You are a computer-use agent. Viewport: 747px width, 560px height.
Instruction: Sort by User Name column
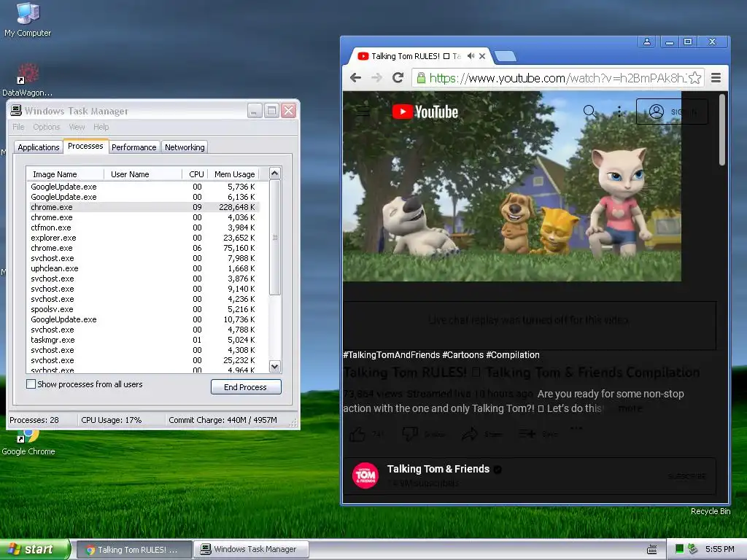(143, 174)
